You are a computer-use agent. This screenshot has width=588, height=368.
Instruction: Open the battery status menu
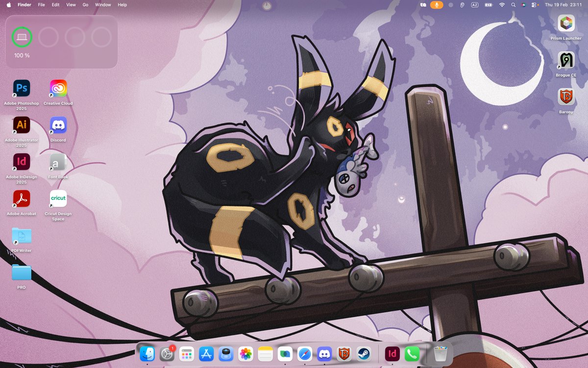489,4
